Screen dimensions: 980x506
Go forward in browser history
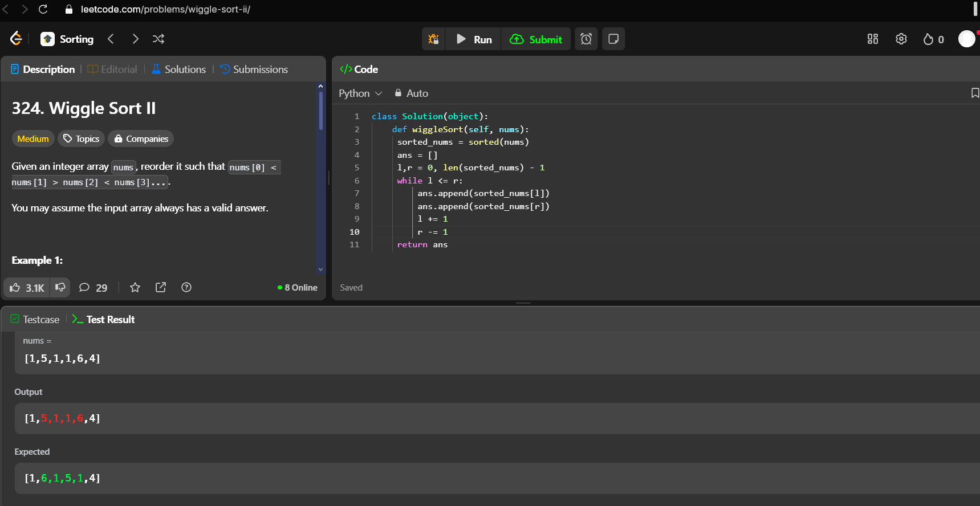click(25, 9)
